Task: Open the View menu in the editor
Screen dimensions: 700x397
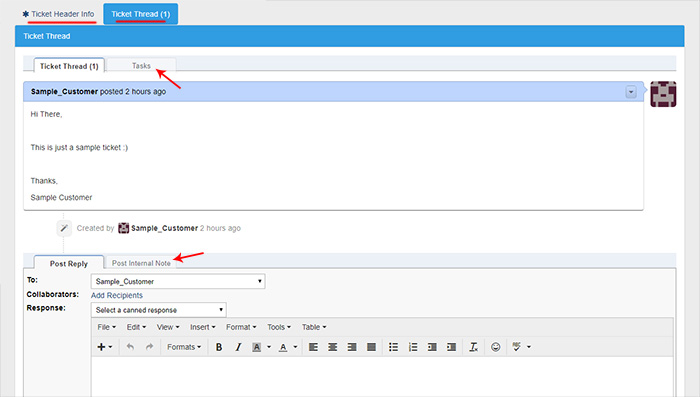Action: pos(168,327)
